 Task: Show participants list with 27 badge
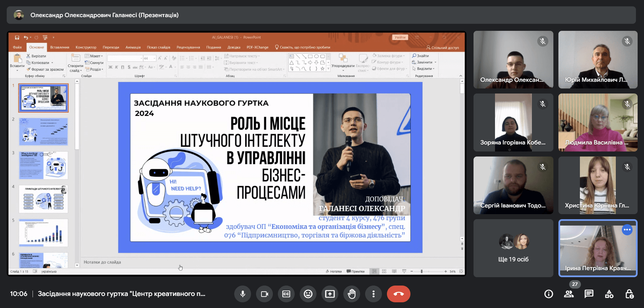tap(569, 294)
